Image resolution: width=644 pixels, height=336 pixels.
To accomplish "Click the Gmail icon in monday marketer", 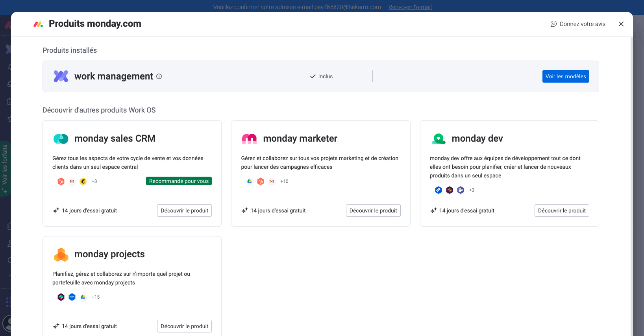I will tap(272, 181).
